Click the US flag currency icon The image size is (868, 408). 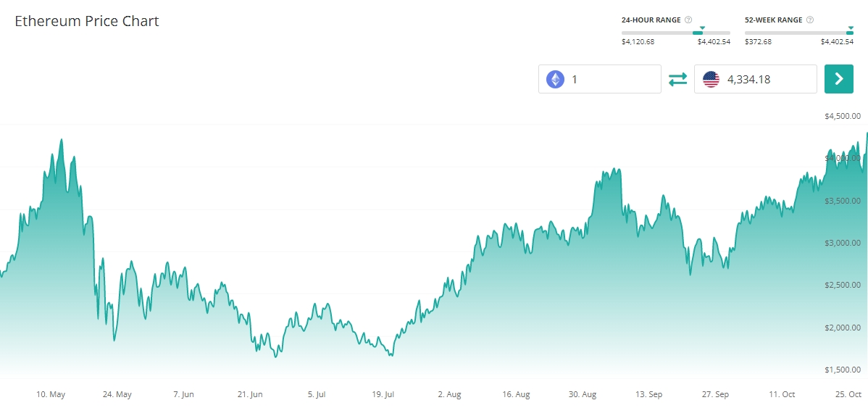[711, 79]
